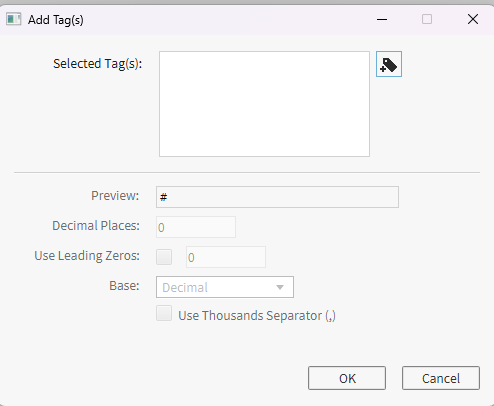The width and height of the screenshot is (494, 406).
Task: Click the disabled maximize window button
Action: click(x=427, y=19)
